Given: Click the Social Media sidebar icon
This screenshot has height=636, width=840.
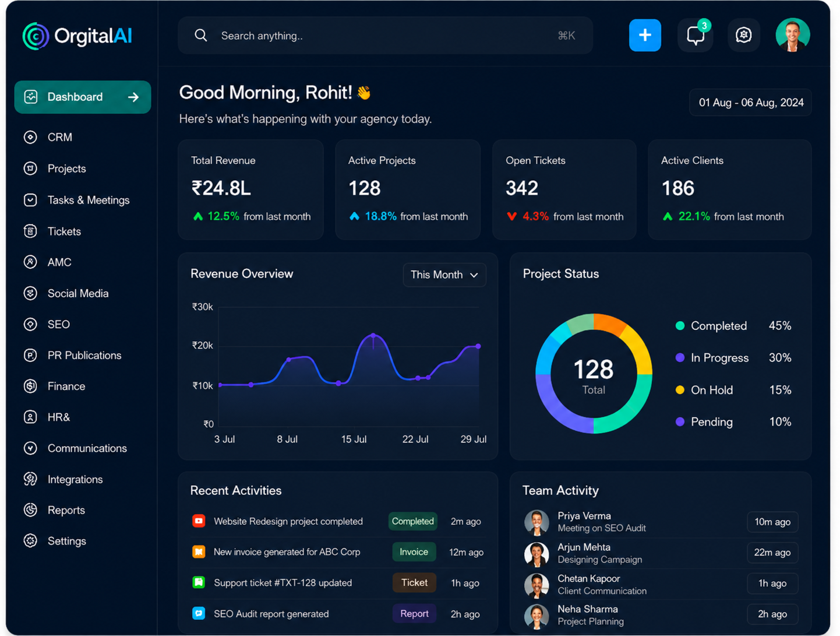Looking at the screenshot, I should coord(30,293).
